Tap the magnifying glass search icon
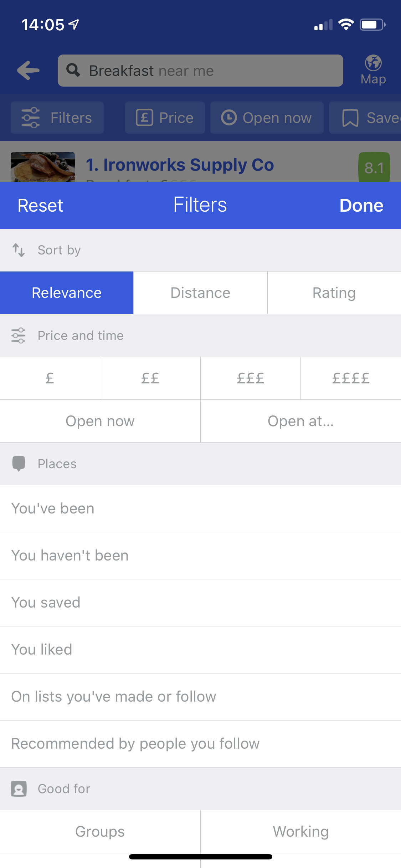The height and width of the screenshot is (868, 401). click(x=73, y=70)
